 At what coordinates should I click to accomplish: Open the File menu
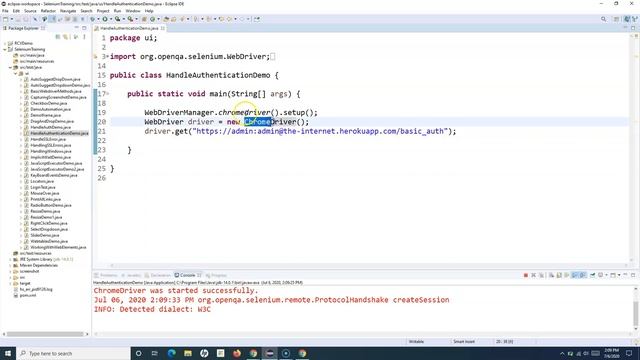click(5, 11)
